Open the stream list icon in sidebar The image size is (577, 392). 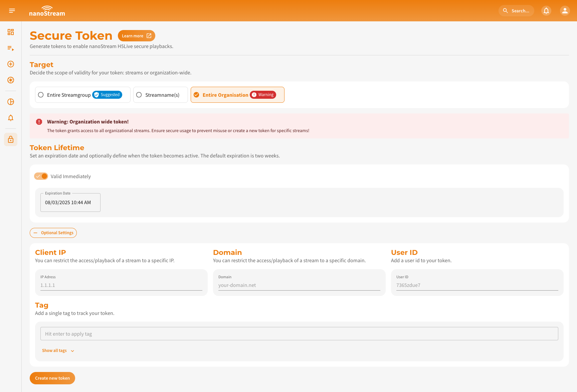pos(11,48)
